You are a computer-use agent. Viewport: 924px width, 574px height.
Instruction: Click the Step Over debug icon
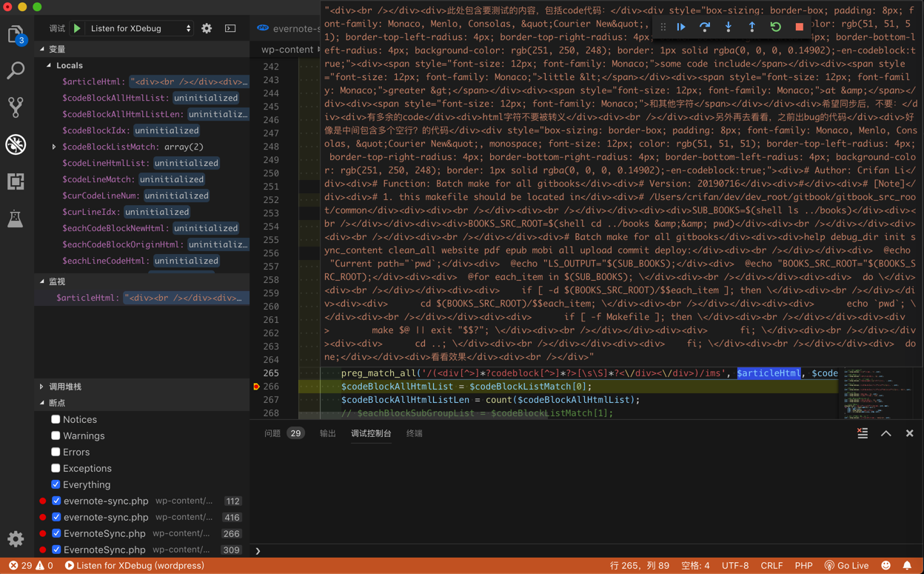(705, 27)
